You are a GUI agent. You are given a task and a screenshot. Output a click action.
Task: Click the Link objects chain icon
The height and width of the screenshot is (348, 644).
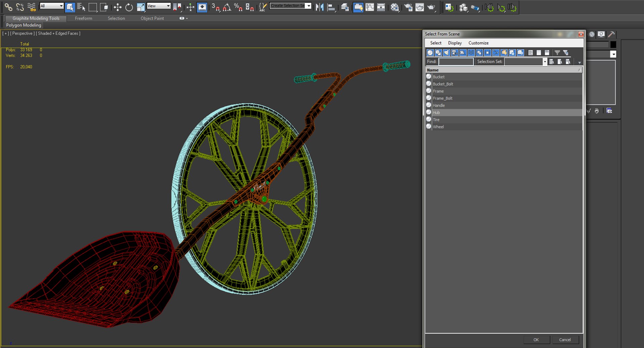8,7
